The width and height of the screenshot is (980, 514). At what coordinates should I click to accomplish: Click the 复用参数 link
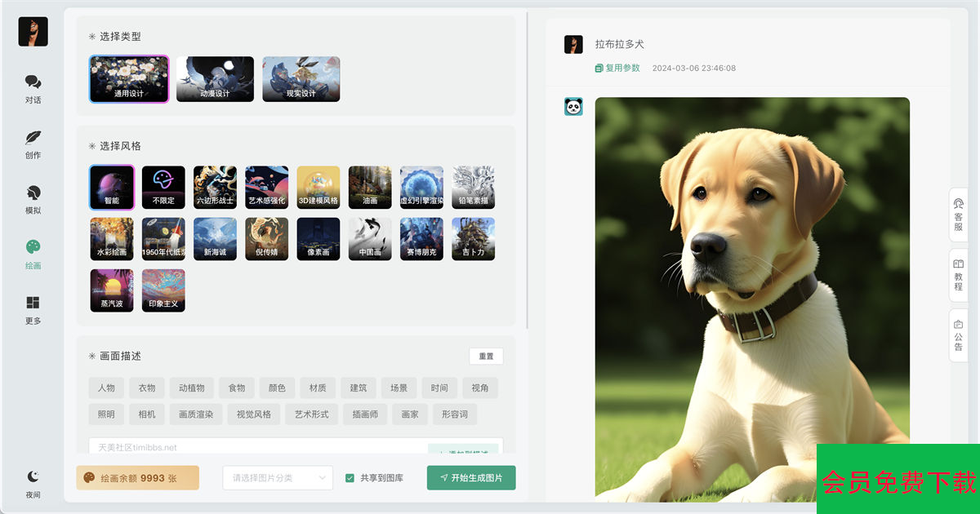617,69
